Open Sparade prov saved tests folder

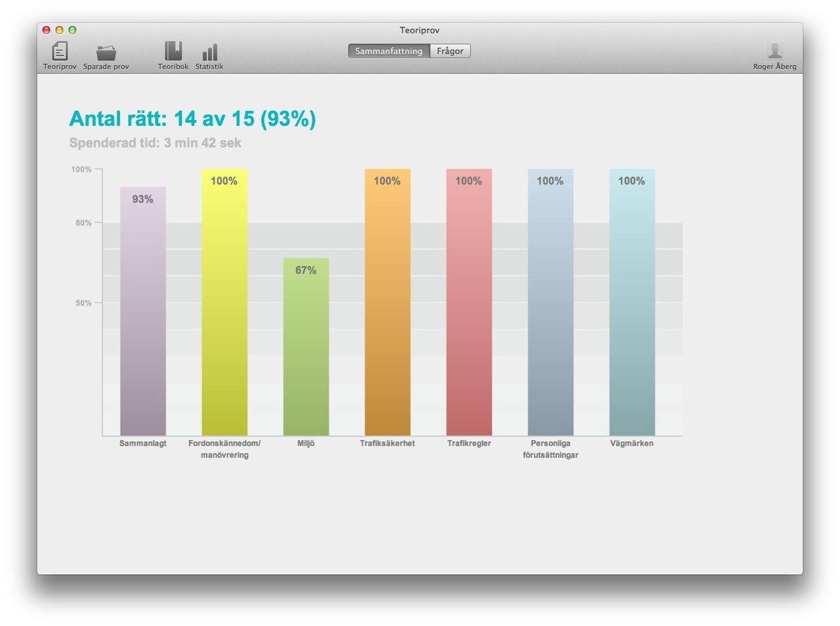pos(106,52)
